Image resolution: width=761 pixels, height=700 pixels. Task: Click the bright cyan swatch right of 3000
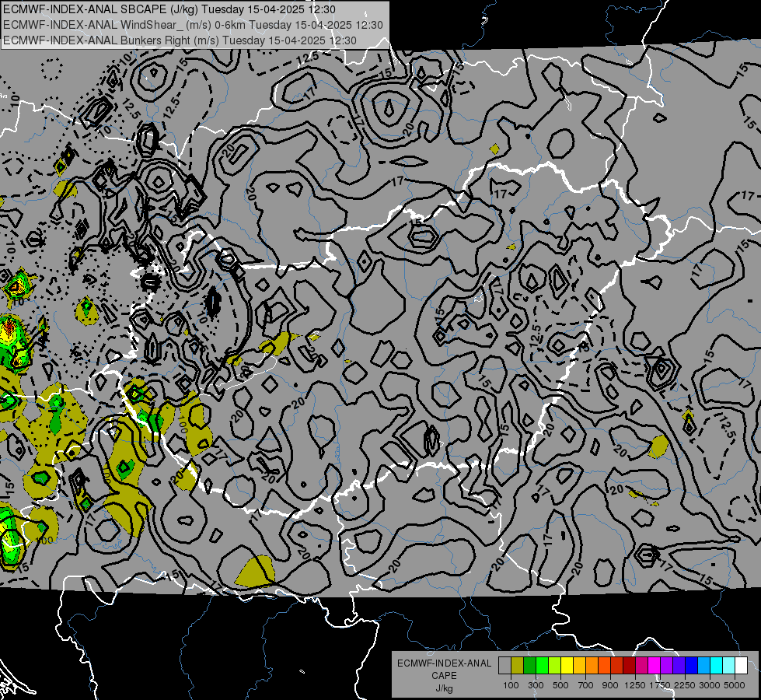[x=717, y=665]
